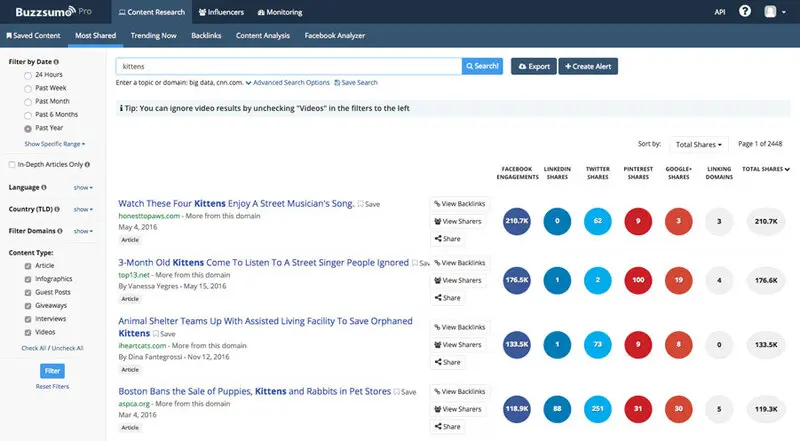Toggle the Giveaways content type
This screenshot has height=441, width=800.
click(x=28, y=306)
